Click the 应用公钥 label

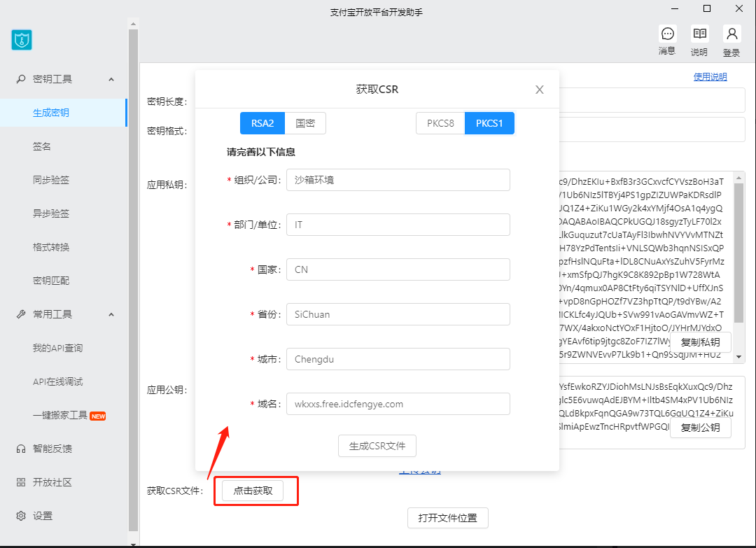tap(167, 390)
